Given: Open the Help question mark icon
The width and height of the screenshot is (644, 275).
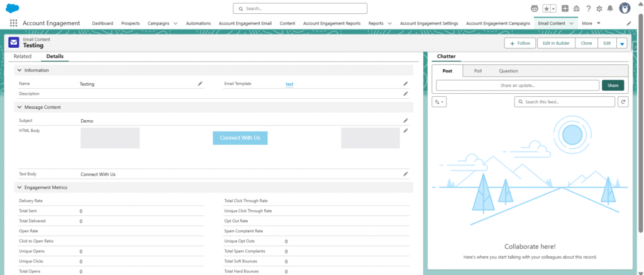Looking at the screenshot, I should click(x=589, y=9).
